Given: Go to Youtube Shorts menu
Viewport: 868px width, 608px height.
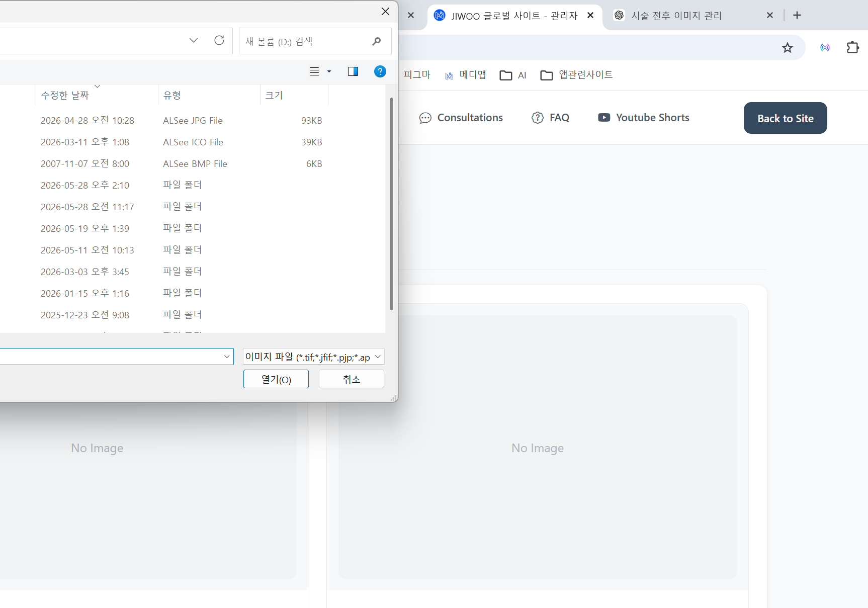Looking at the screenshot, I should 644,118.
